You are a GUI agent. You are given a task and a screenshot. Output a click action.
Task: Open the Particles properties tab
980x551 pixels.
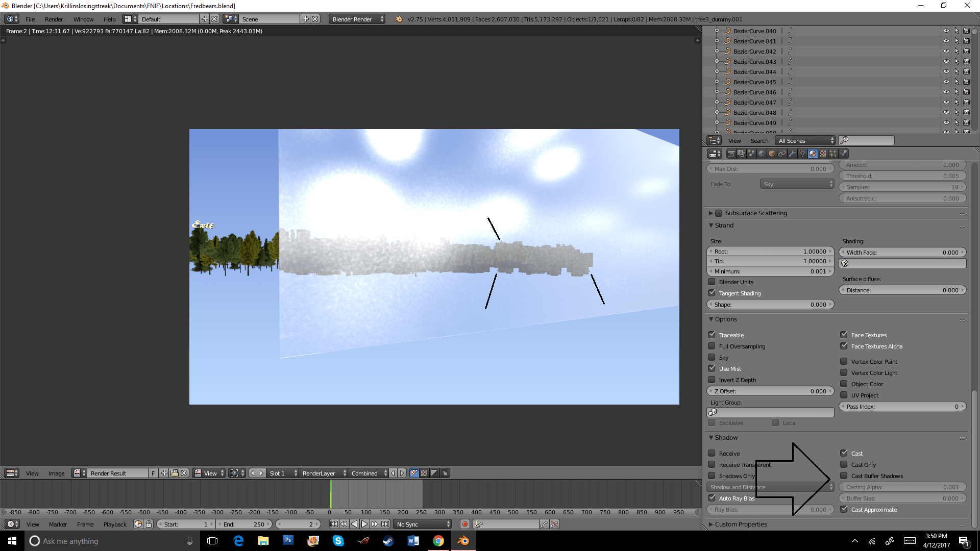click(832, 154)
